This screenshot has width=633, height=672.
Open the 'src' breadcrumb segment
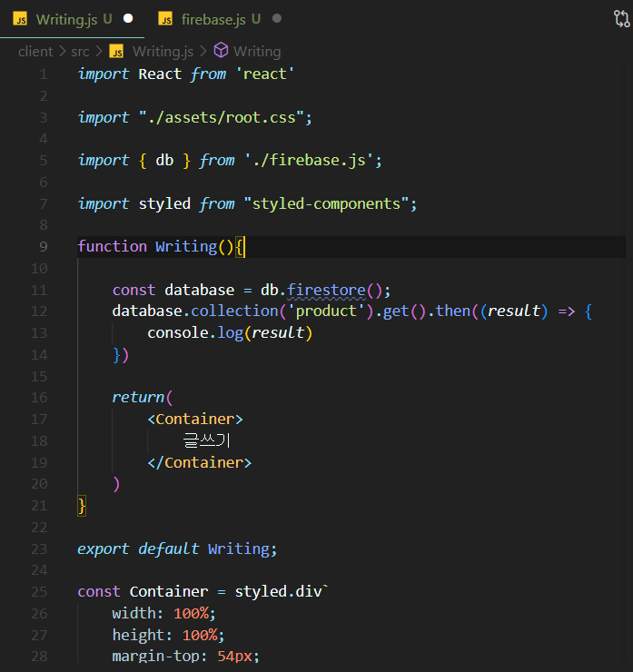click(x=80, y=52)
